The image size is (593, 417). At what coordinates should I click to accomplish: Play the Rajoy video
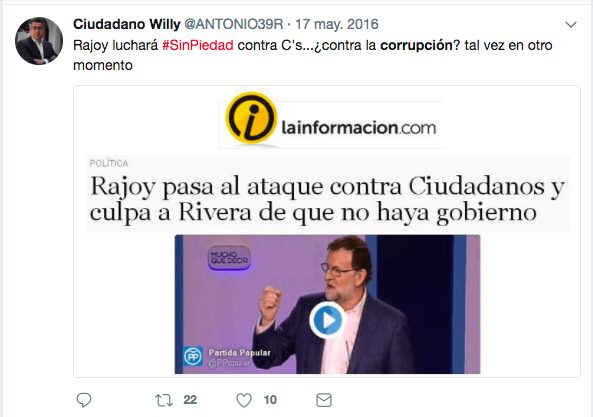click(328, 320)
